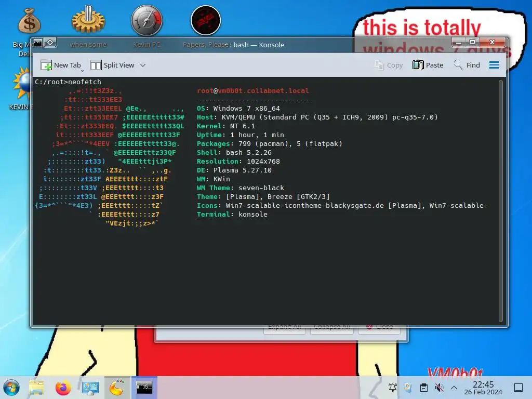Launch Firefox from the taskbar
Image resolution: width=532 pixels, height=399 pixels.
(63, 388)
